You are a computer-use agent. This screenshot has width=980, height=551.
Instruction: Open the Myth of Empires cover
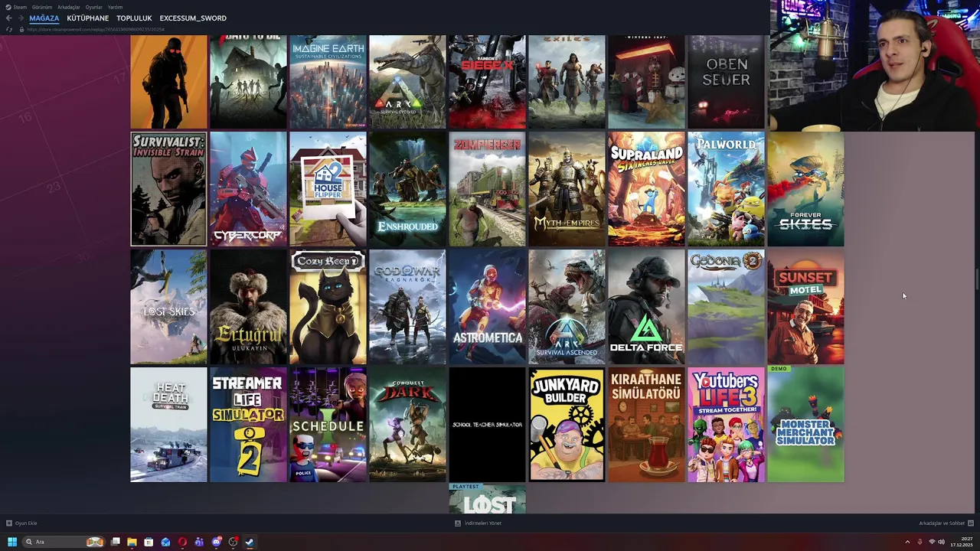567,189
